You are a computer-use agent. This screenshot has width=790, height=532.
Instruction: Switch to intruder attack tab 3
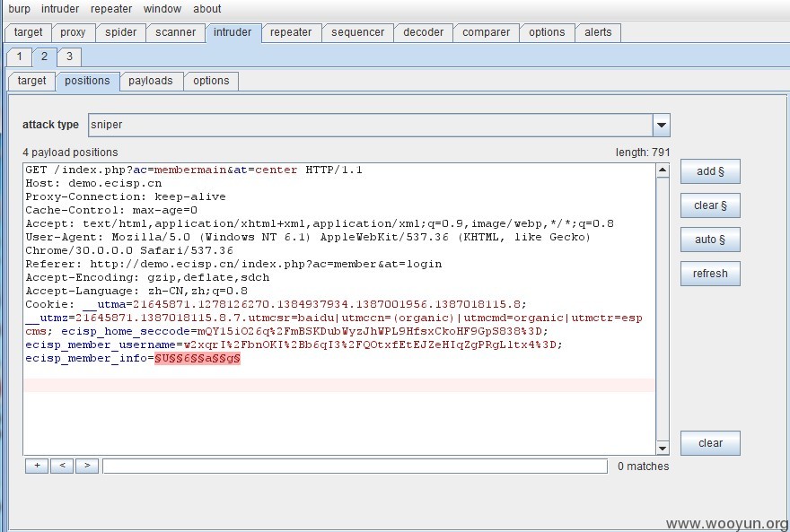(69, 57)
